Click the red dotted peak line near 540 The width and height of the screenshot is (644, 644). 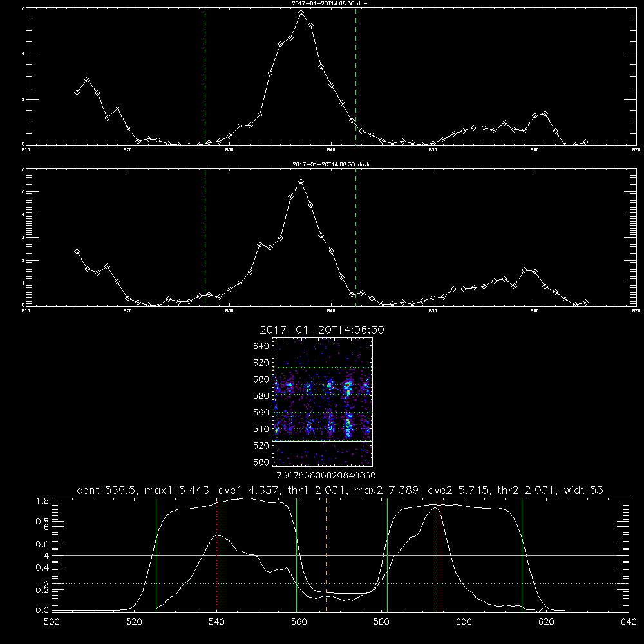tap(216, 554)
